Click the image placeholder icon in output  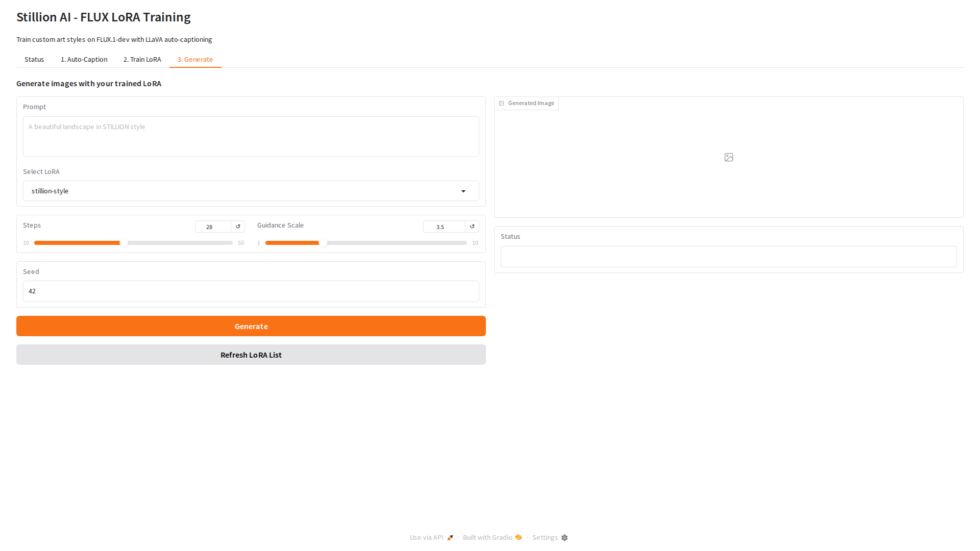(x=729, y=157)
